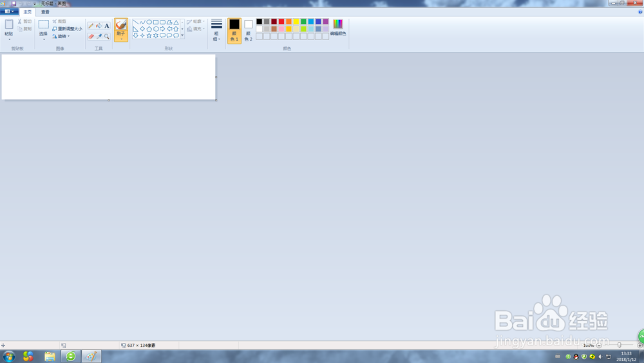Image resolution: width=644 pixels, height=363 pixels.
Task: Select the Pencil tool
Action: [91, 26]
